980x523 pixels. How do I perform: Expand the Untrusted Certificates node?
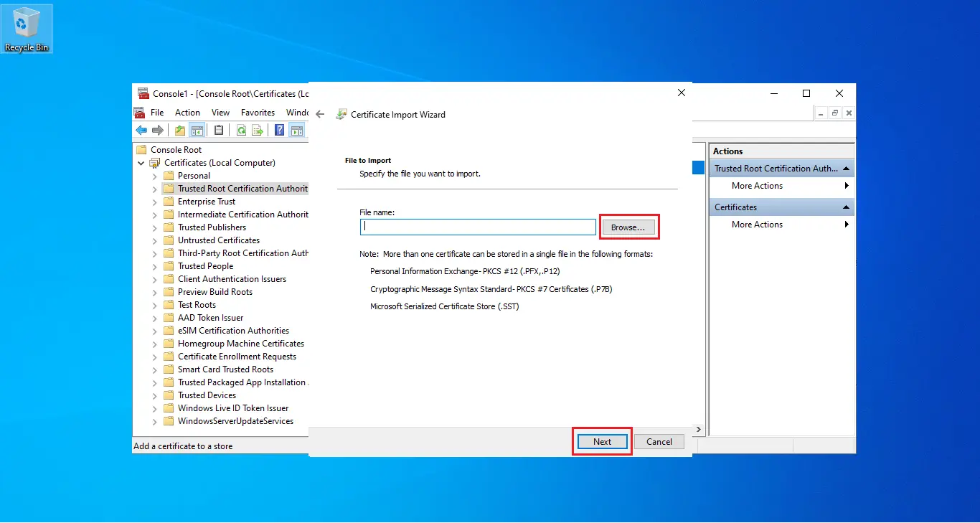coord(154,240)
